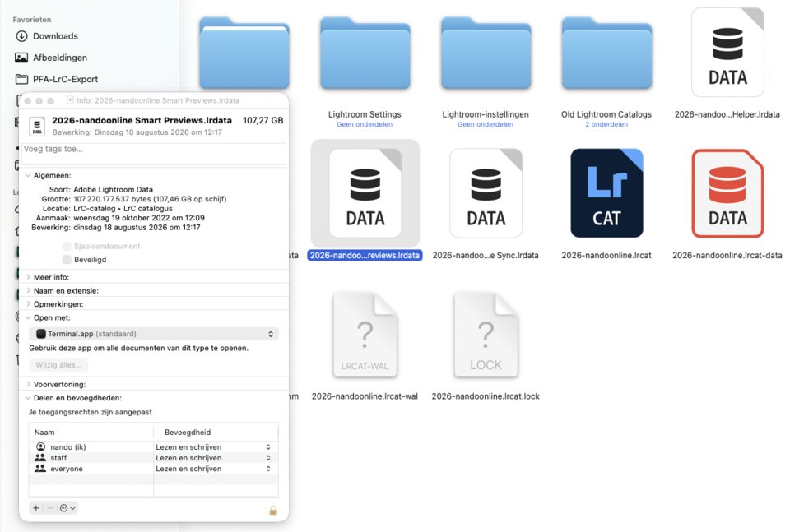Click 'Je toegangsrechten zijn aangepast' text
Viewport: 790px width, 532px height.
pos(91,412)
